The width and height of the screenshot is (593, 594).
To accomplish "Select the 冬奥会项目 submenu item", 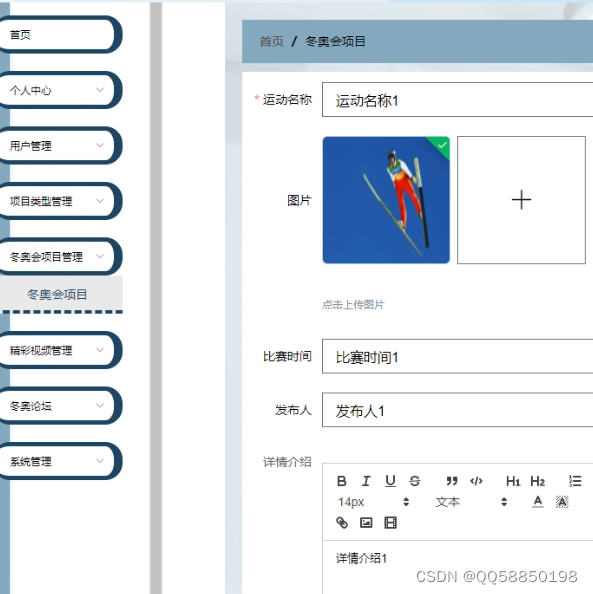I will [x=61, y=294].
